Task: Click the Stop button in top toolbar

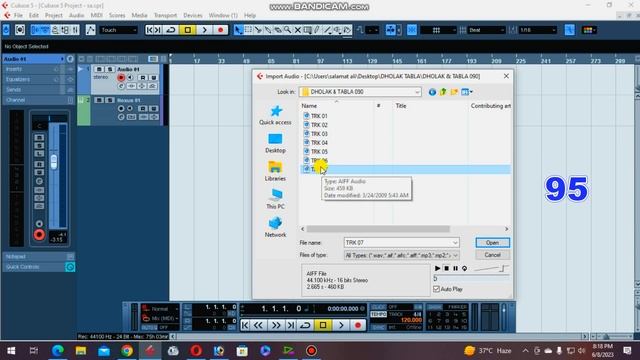Action: pos(188,30)
